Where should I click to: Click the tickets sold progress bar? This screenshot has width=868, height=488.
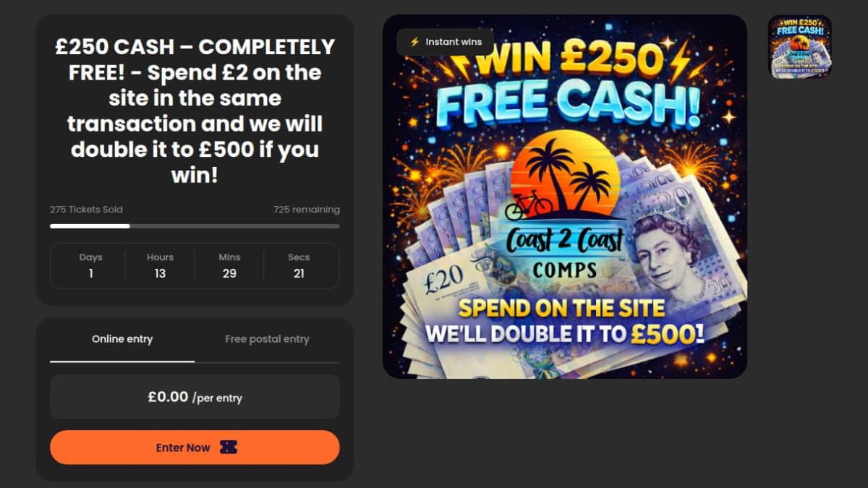point(195,226)
